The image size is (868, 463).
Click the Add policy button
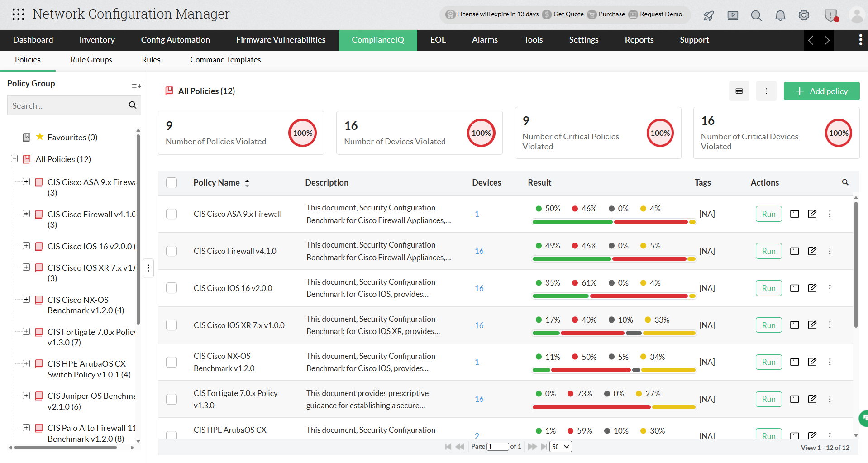821,91
